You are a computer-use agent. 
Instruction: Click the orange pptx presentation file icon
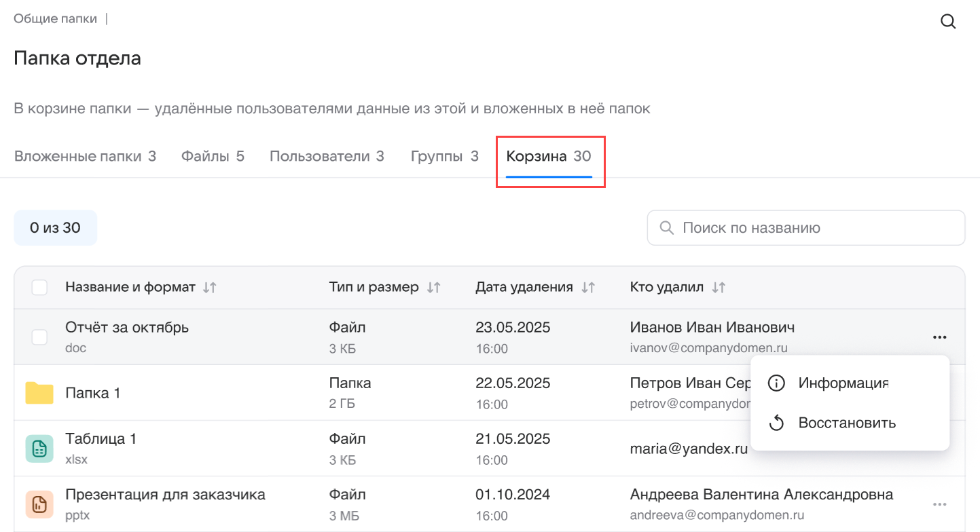click(x=39, y=504)
